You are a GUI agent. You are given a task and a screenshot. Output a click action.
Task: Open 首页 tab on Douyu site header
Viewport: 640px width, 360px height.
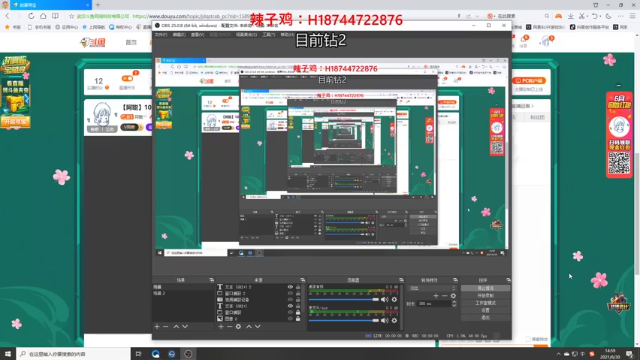click(131, 42)
